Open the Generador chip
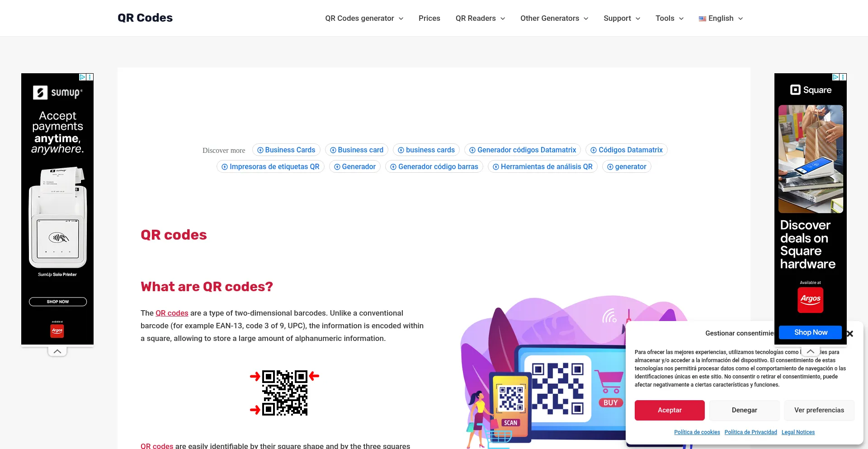868x449 pixels. (x=355, y=167)
